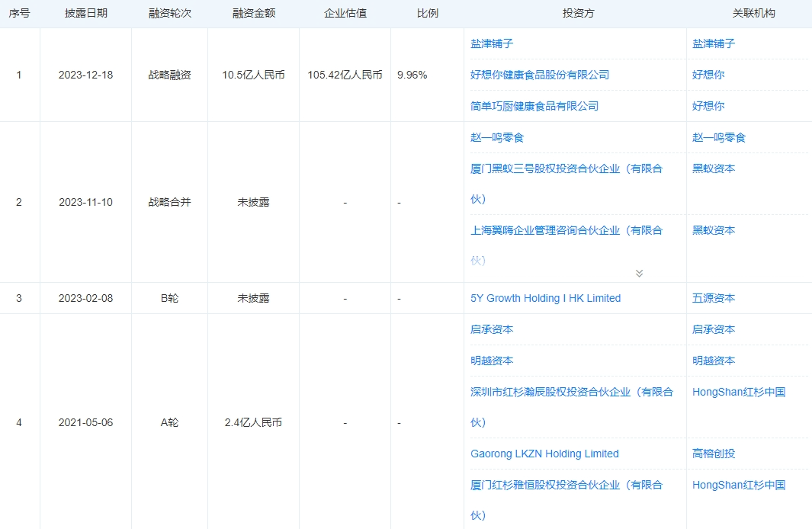The width and height of the screenshot is (812, 529).
Task: Select the 序号 column header
Action: [19, 14]
